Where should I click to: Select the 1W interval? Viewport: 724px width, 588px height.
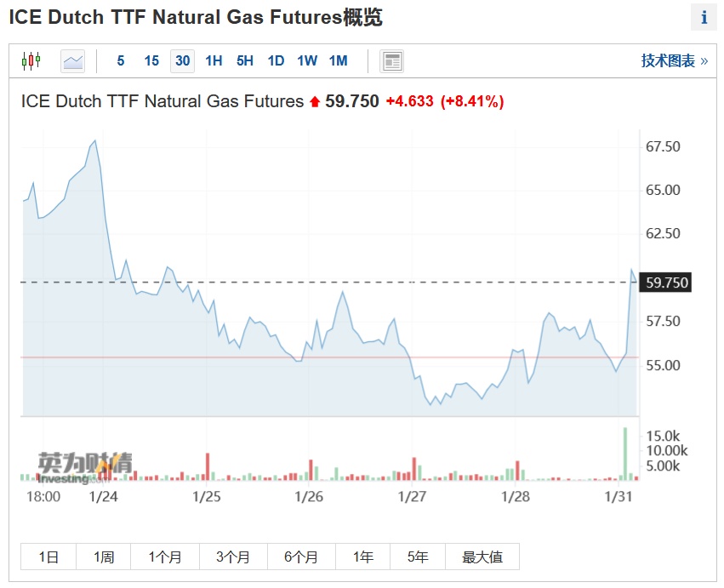click(x=307, y=60)
